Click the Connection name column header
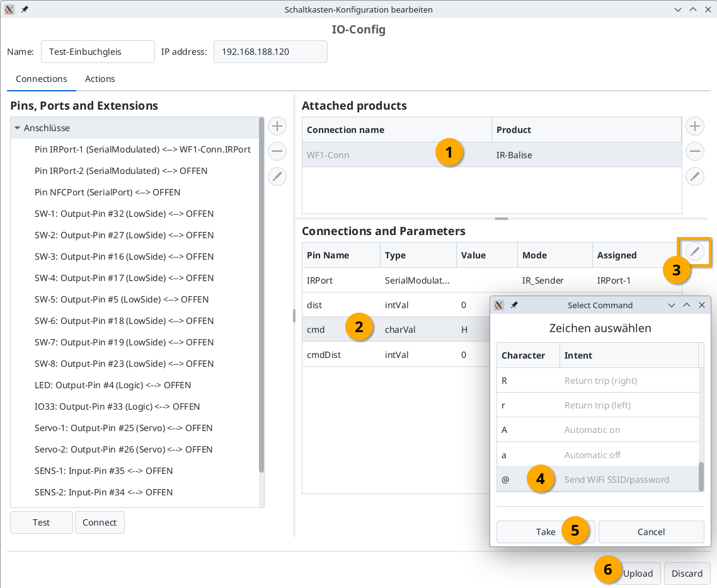 396,130
